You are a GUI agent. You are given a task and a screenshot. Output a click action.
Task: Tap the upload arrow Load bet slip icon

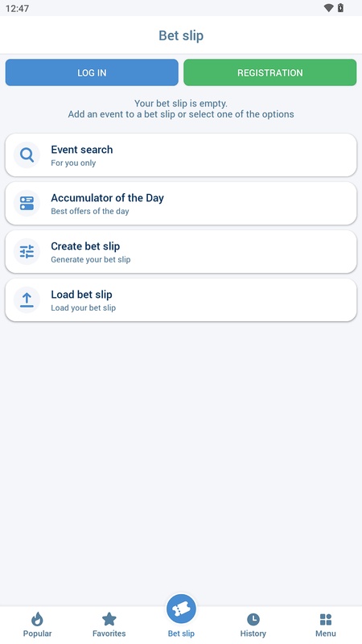point(27,299)
